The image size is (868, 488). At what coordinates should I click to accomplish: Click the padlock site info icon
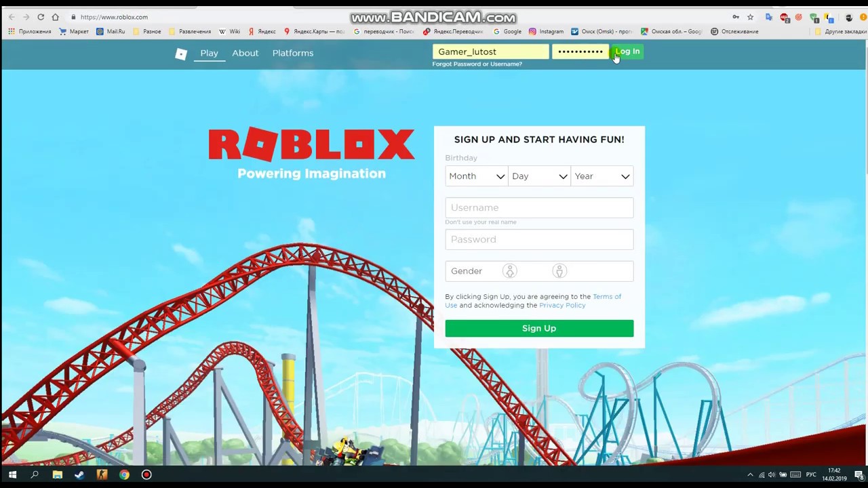click(x=73, y=17)
